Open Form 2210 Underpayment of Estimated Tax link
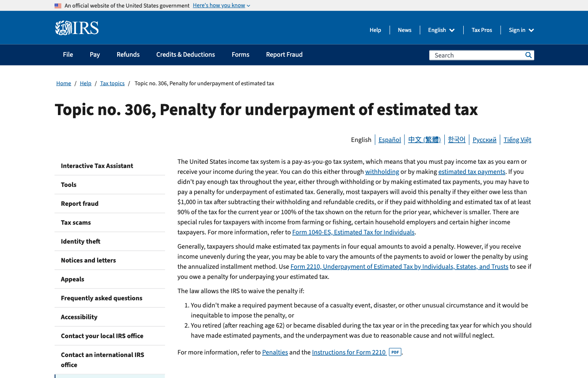This screenshot has height=378, width=588. point(399,267)
